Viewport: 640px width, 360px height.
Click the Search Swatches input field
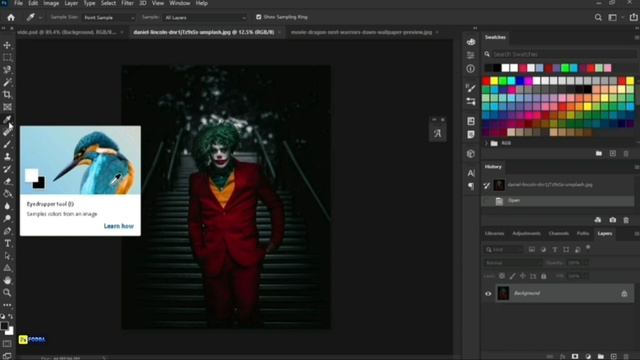click(563, 54)
